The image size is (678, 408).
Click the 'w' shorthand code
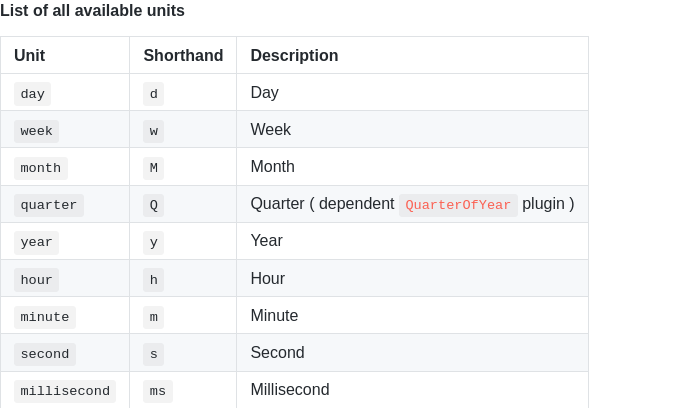[154, 131]
